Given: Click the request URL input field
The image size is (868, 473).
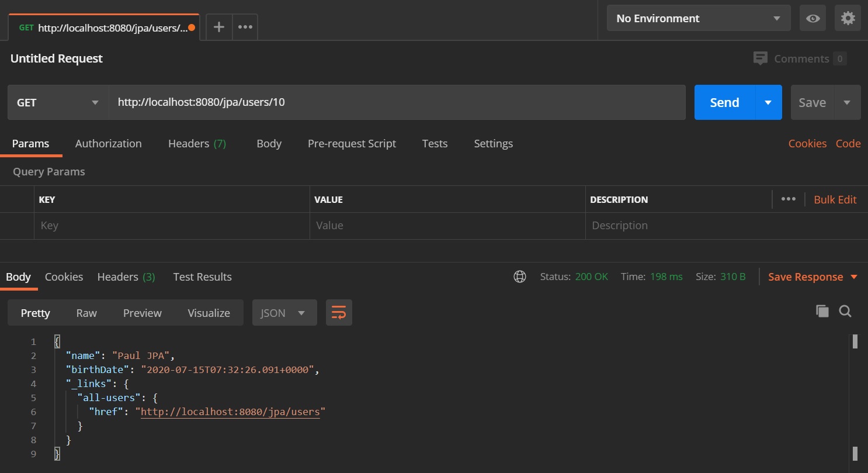Looking at the screenshot, I should click(x=396, y=102).
